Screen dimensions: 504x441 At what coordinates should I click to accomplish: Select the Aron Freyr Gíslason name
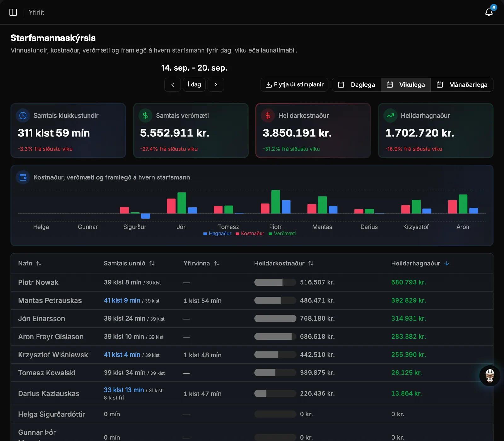[51, 337]
